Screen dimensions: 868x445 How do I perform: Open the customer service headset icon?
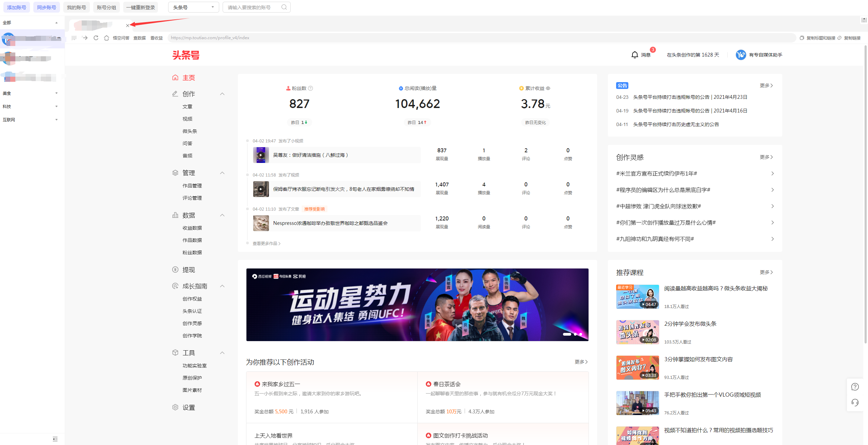click(855, 402)
